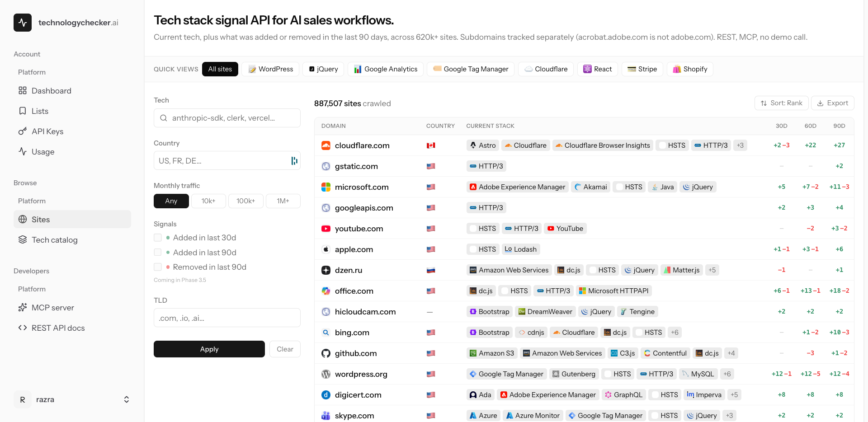This screenshot has width=868, height=422.
Task: Click the Astro tag on cloudflare.com
Action: 483,145
